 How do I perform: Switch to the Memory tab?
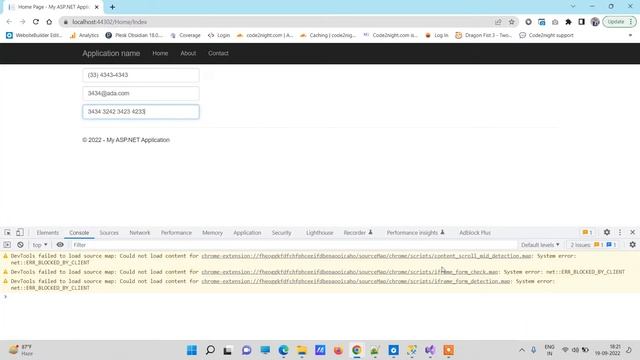coord(212,233)
